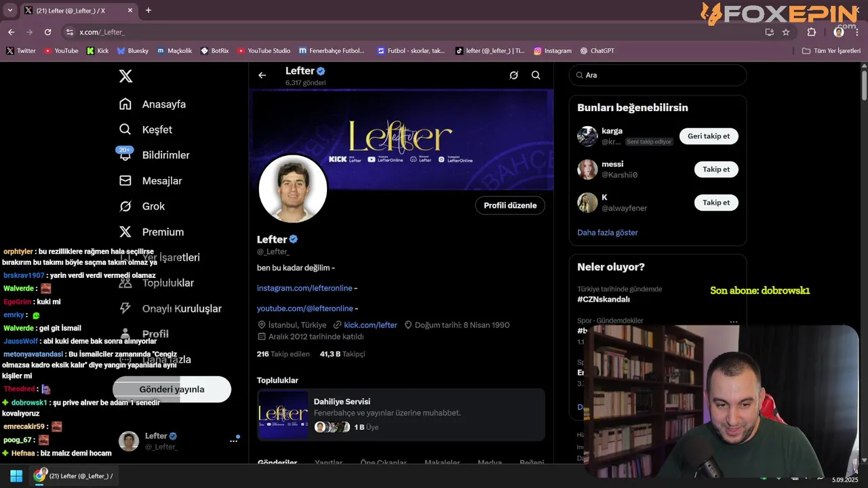
Task: Click Takip et for messi
Action: (716, 169)
